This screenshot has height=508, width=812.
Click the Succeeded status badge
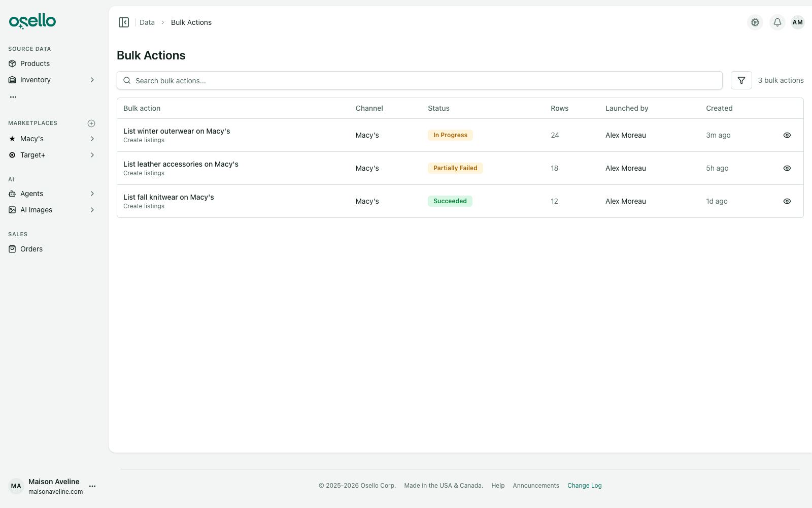pyautogui.click(x=450, y=201)
